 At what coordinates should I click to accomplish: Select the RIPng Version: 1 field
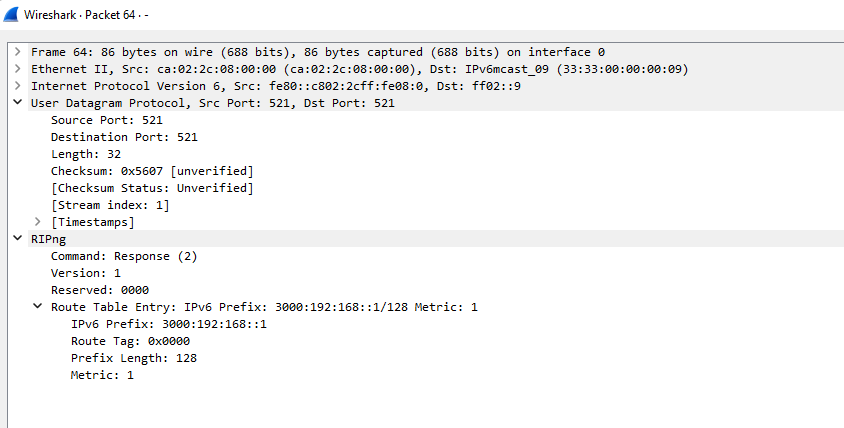click(x=86, y=273)
